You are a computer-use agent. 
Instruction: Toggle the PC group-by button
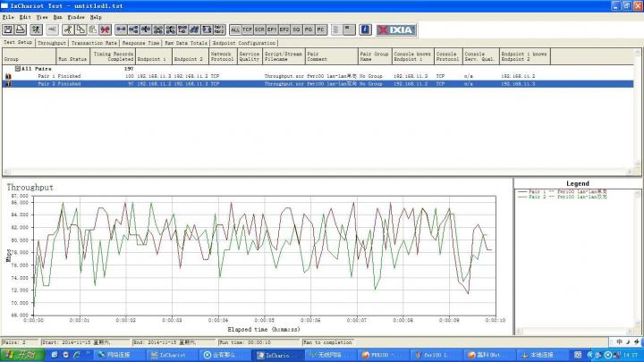pyautogui.click(x=321, y=29)
